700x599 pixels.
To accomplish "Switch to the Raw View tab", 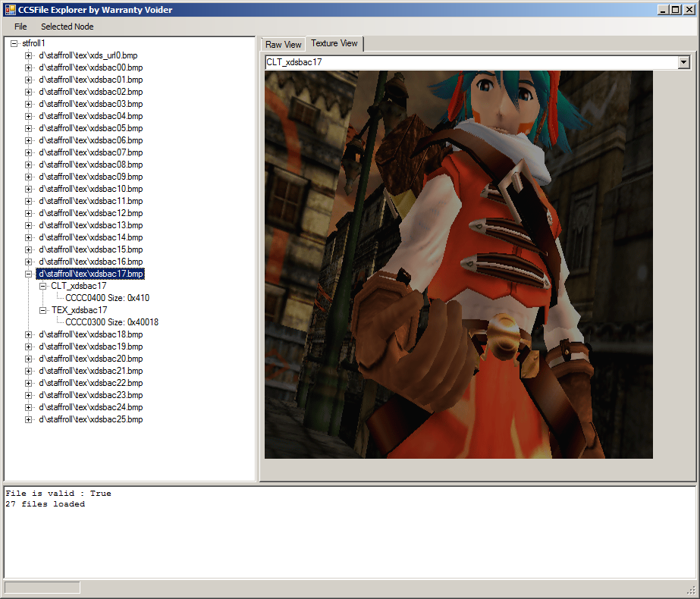I will click(x=283, y=44).
